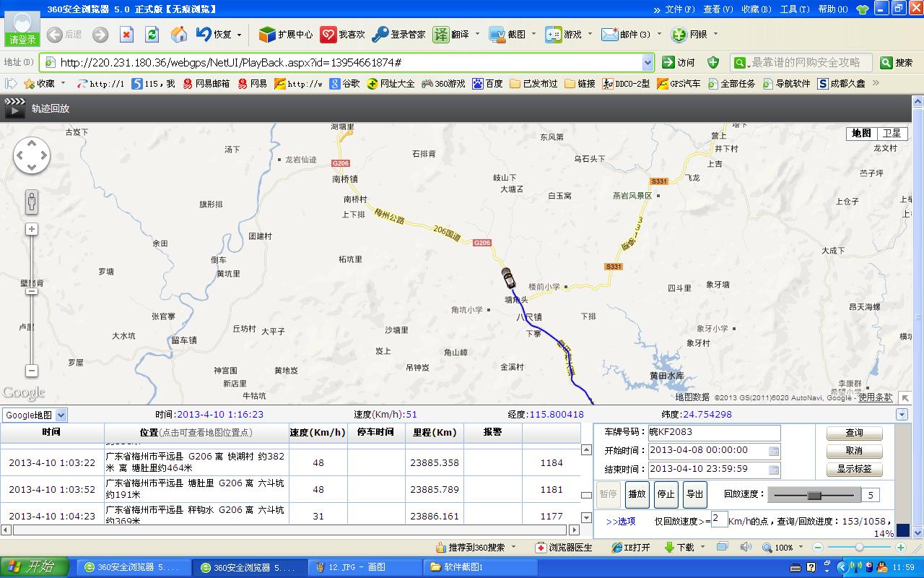Screen dimensions: 924x578
Task: Open the 帮助(H) menu
Action: click(x=833, y=9)
